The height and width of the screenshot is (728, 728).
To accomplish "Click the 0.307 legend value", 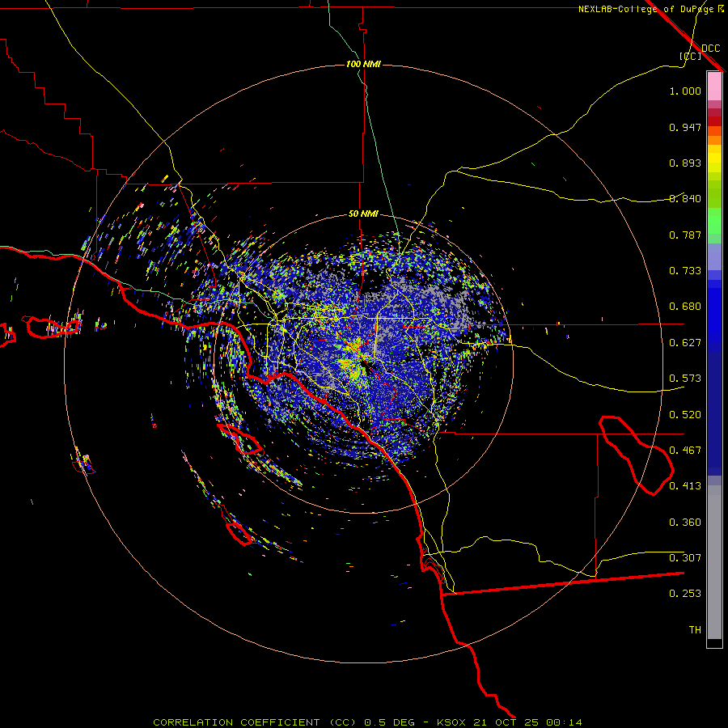I will [685, 558].
